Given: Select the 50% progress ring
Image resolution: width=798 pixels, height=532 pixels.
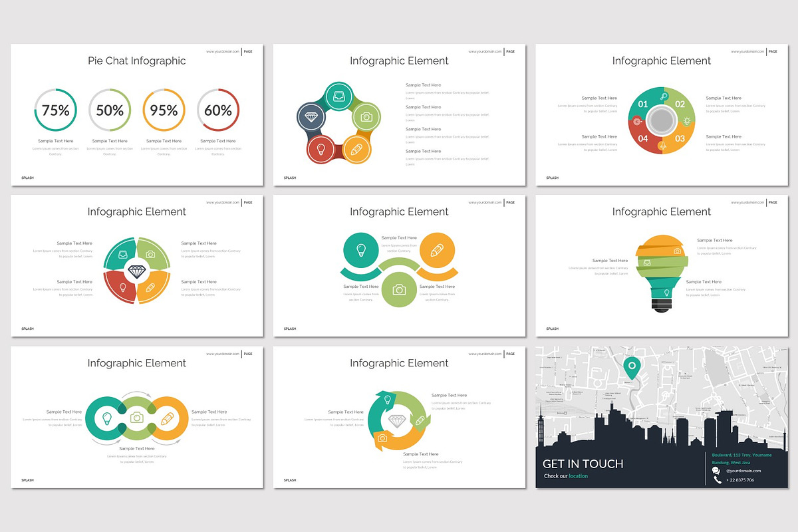Looking at the screenshot, I should tap(109, 110).
